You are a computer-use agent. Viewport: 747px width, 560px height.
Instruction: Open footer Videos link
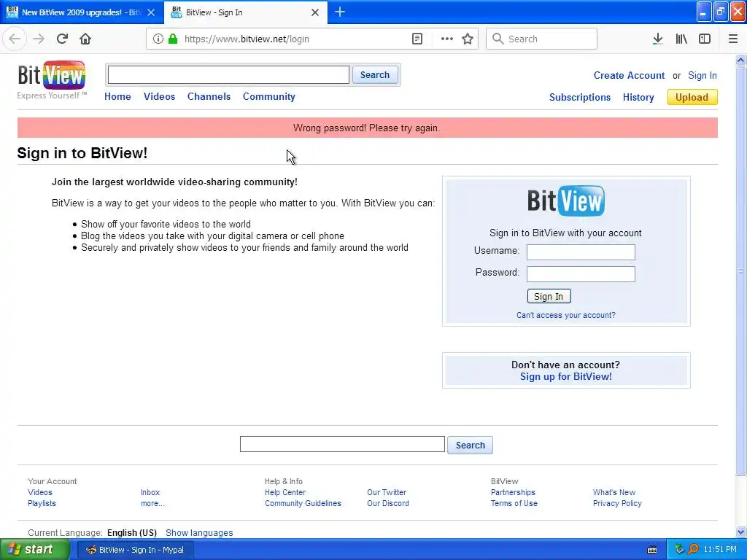[40, 492]
